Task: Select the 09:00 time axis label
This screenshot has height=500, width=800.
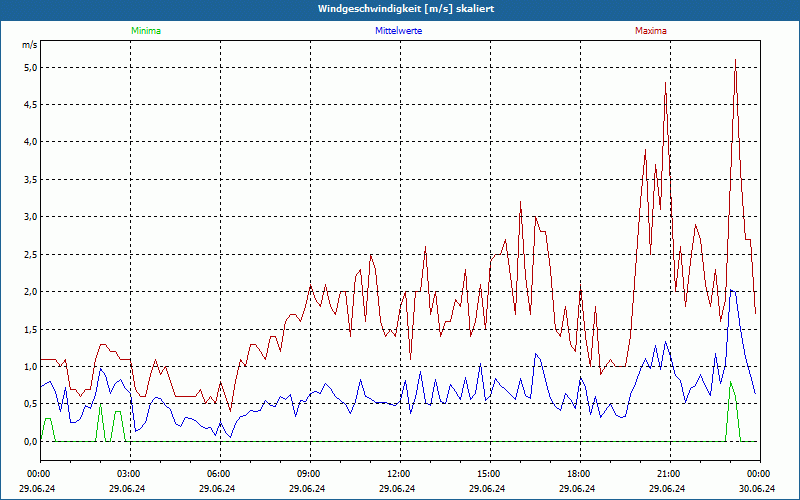Action: 309,473
